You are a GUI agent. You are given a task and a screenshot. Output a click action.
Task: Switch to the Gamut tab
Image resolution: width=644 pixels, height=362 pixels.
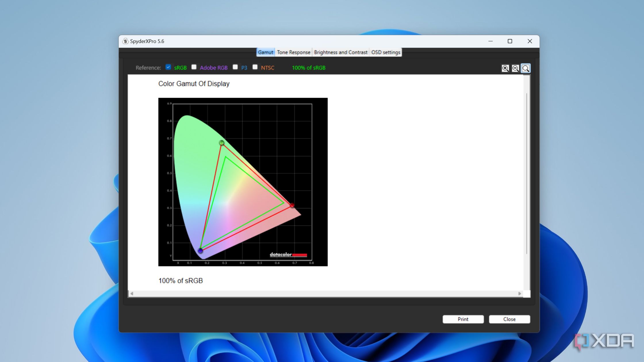pyautogui.click(x=265, y=52)
